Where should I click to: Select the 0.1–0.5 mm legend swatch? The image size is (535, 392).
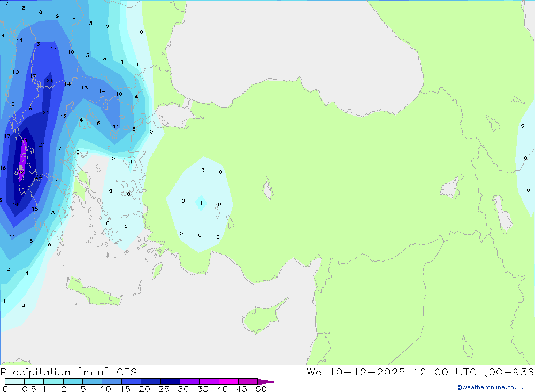click(14, 381)
